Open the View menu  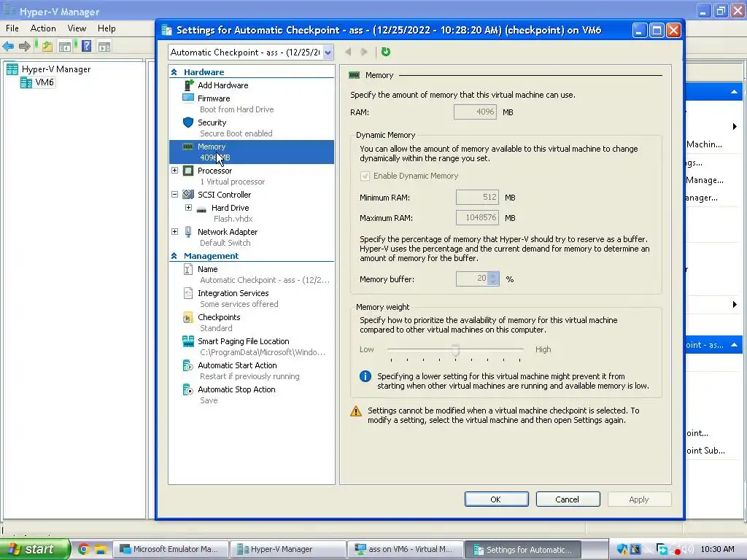(x=77, y=28)
